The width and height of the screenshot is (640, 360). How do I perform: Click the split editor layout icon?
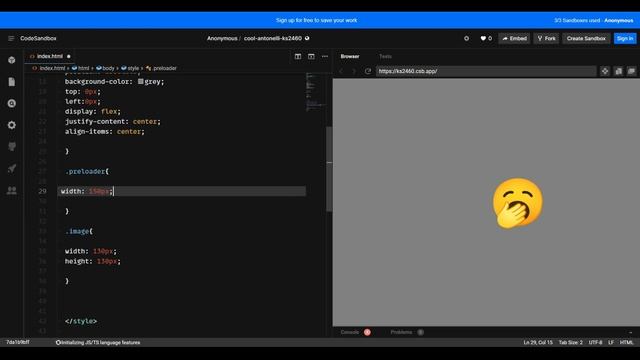298,56
